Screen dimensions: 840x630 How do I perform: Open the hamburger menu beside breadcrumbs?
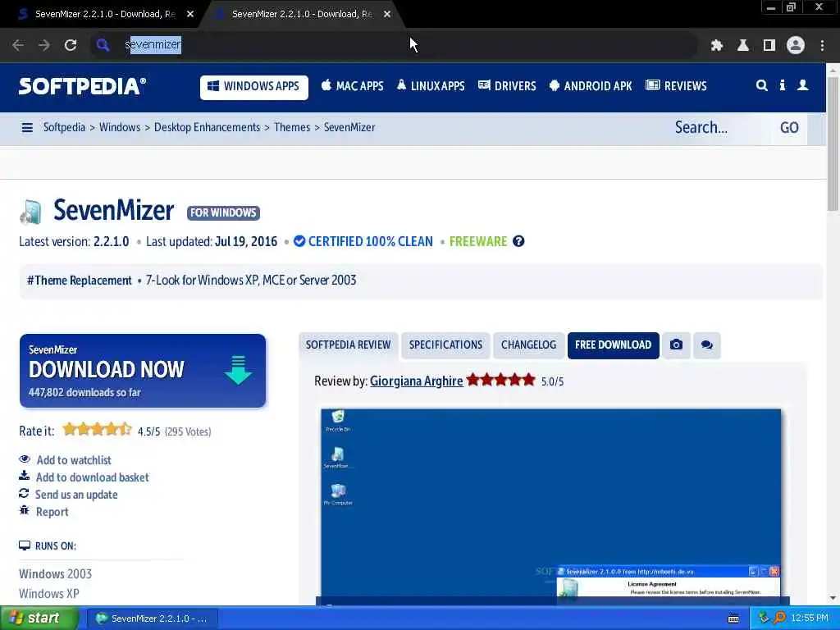[x=27, y=127]
